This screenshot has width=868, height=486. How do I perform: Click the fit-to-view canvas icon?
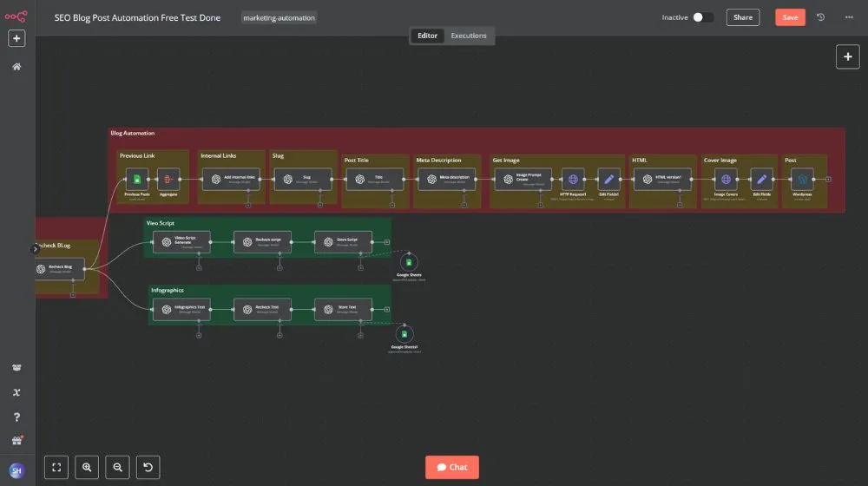[56, 467]
